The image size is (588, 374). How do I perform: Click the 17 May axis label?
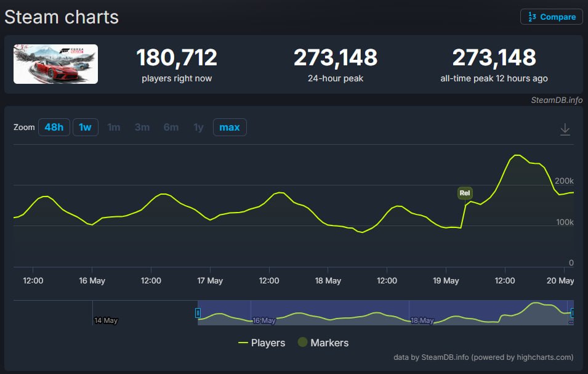coord(210,280)
